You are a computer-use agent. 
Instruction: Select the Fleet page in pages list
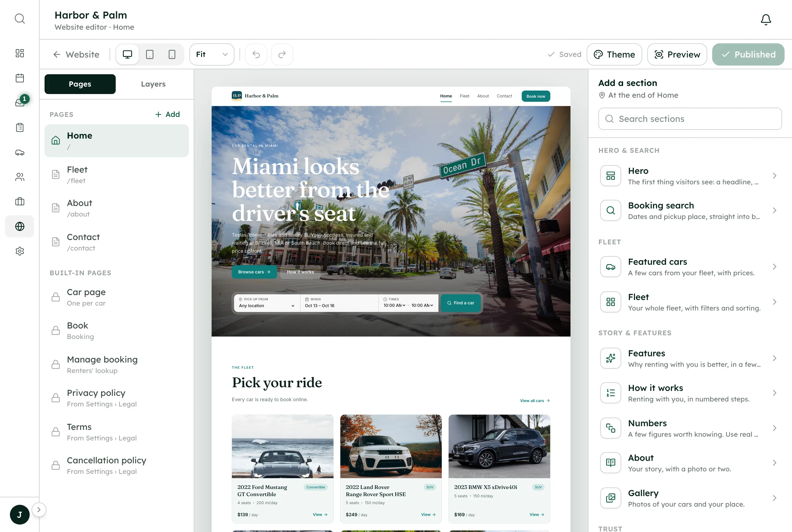[x=116, y=175]
